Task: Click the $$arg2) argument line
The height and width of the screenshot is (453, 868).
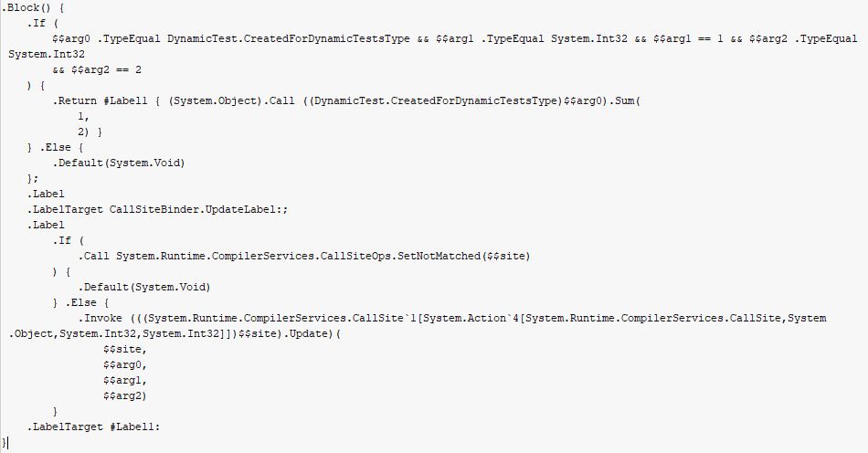Action: [x=125, y=395]
